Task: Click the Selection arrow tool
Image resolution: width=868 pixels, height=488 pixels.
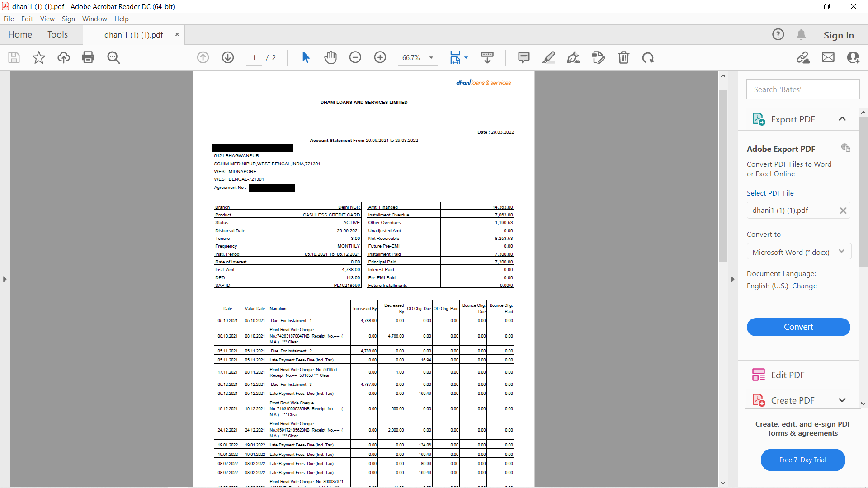Action: tap(306, 57)
